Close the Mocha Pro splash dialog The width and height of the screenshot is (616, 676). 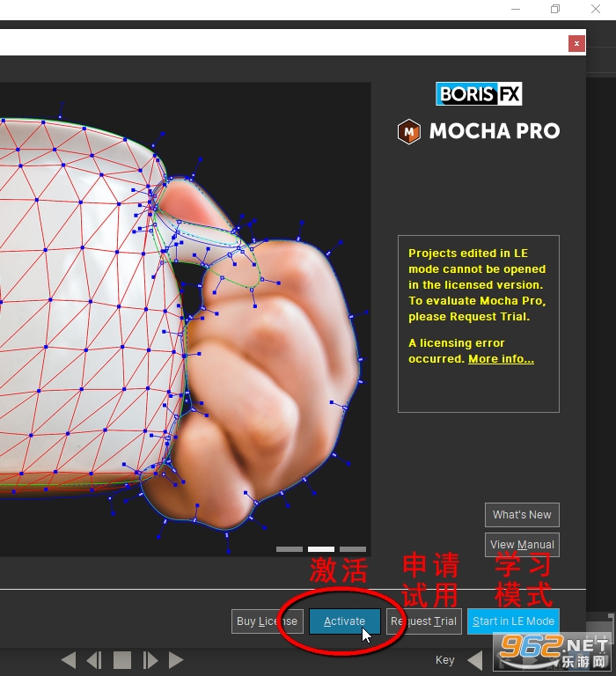[576, 43]
